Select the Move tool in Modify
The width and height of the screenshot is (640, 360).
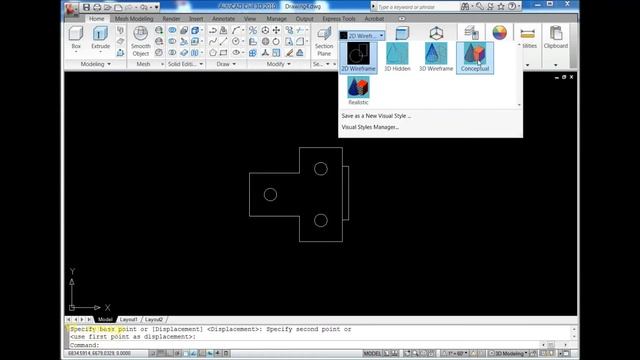pos(276,30)
